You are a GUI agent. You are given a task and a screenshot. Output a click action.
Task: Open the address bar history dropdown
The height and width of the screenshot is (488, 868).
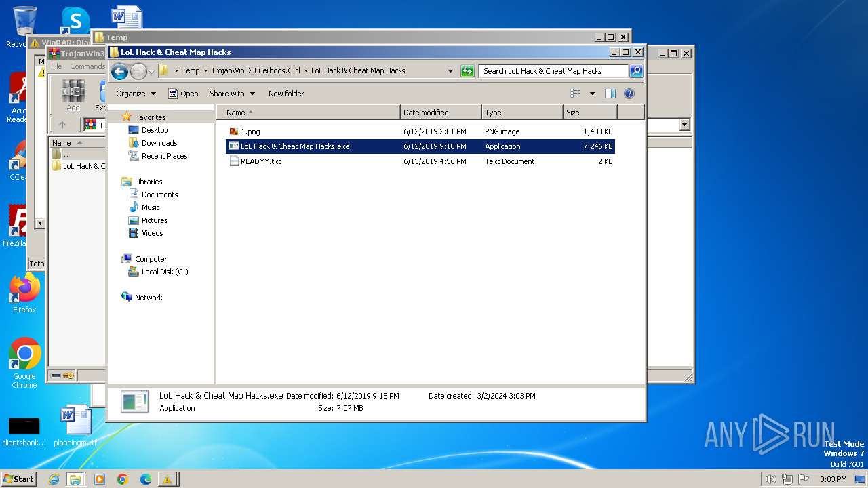point(450,71)
